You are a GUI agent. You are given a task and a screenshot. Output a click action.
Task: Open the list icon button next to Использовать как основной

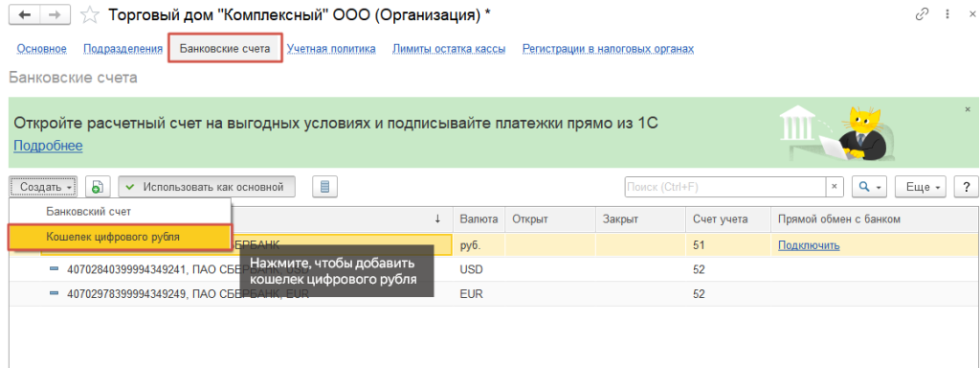point(325,187)
